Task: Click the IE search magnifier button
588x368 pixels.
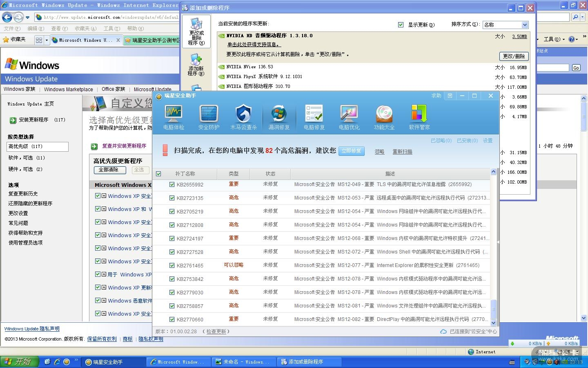Action: 576,17
